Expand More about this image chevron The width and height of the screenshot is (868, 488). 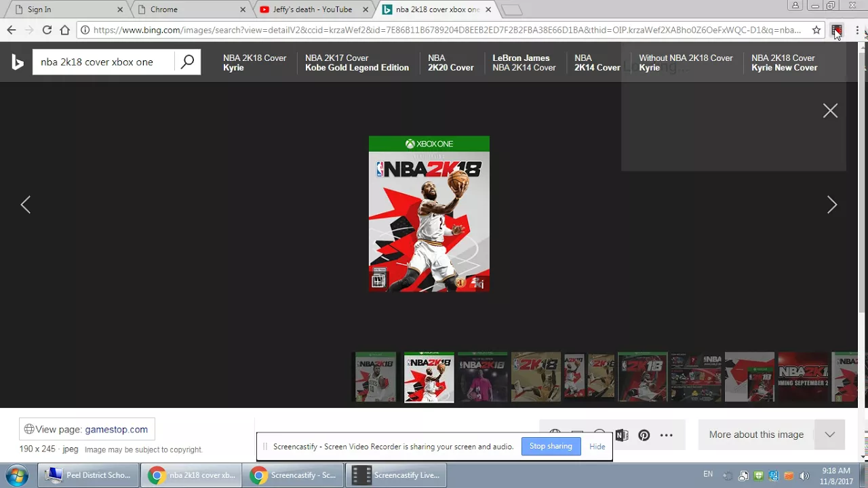pyautogui.click(x=830, y=434)
